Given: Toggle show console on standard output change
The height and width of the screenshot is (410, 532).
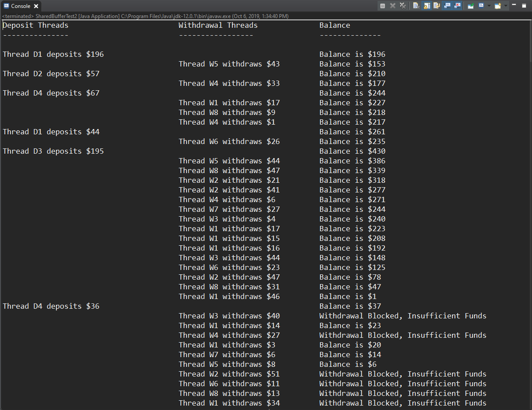Looking at the screenshot, I should point(448,6).
